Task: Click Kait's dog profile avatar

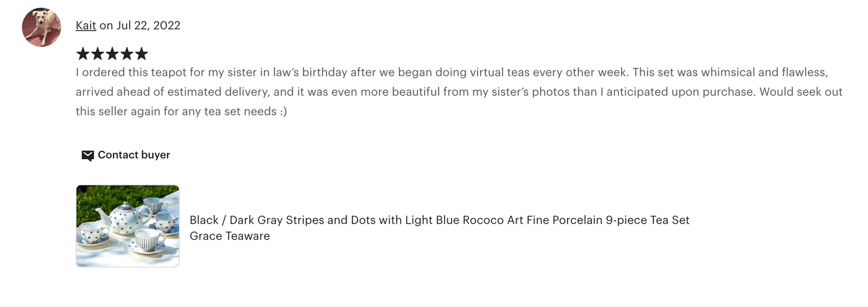Action: tap(41, 27)
